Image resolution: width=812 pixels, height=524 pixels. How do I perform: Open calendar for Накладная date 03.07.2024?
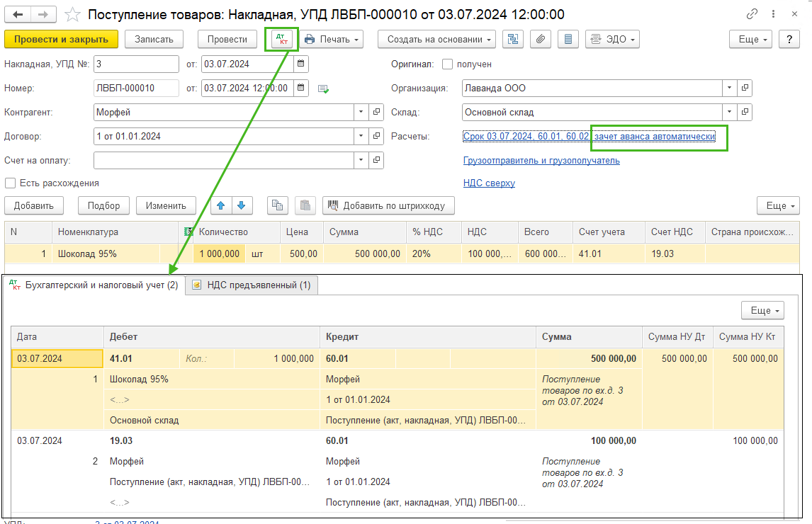click(301, 64)
